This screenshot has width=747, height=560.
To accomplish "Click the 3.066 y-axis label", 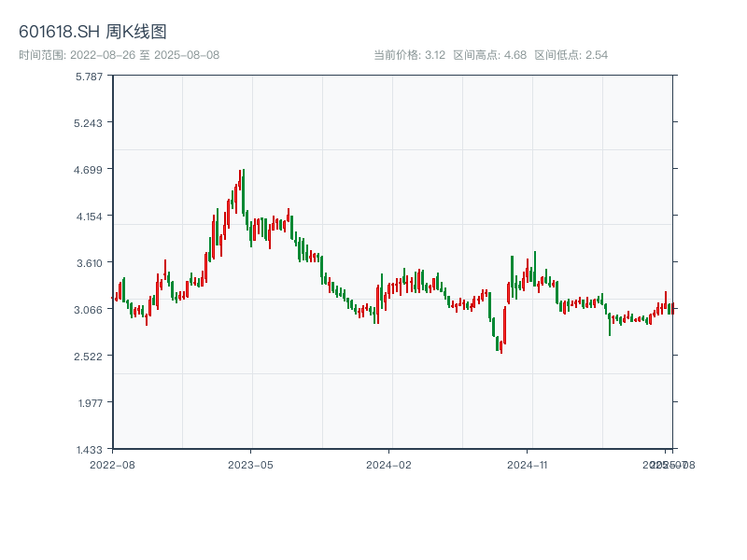I will click(x=90, y=310).
